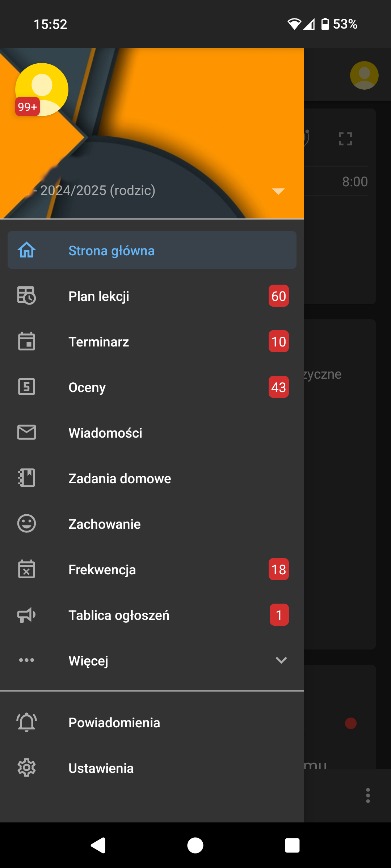Image resolution: width=391 pixels, height=868 pixels.
Task: Tap the Frekwencja attendance icon
Action: pyautogui.click(x=26, y=569)
